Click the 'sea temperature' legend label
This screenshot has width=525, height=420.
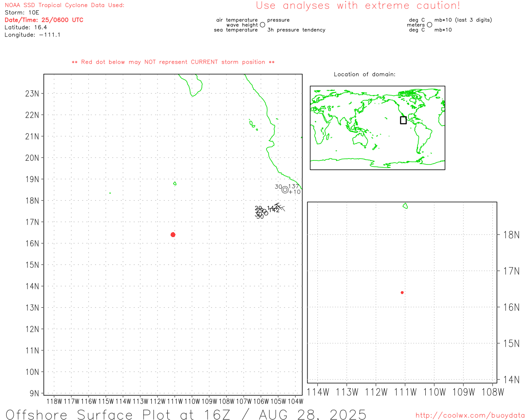pyautogui.click(x=236, y=30)
